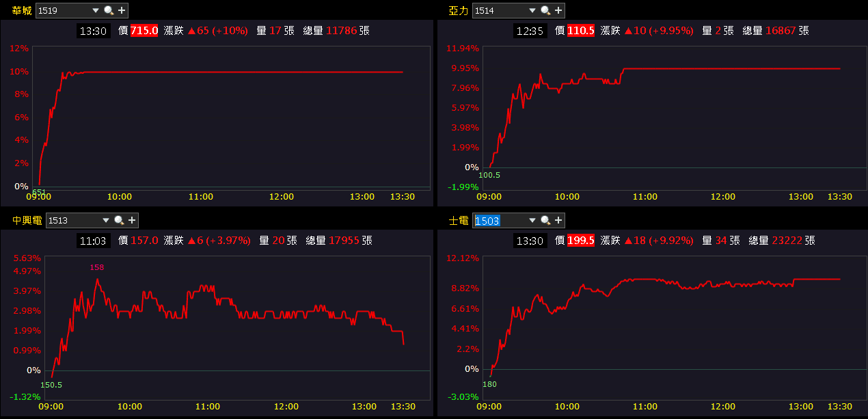This screenshot has height=419, width=868.
Task: Click the plus icon beside 亞力 1514
Action: click(x=558, y=10)
